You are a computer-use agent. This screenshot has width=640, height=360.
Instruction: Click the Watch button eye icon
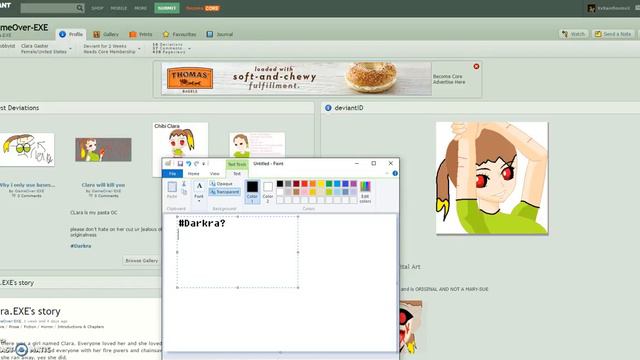click(565, 34)
